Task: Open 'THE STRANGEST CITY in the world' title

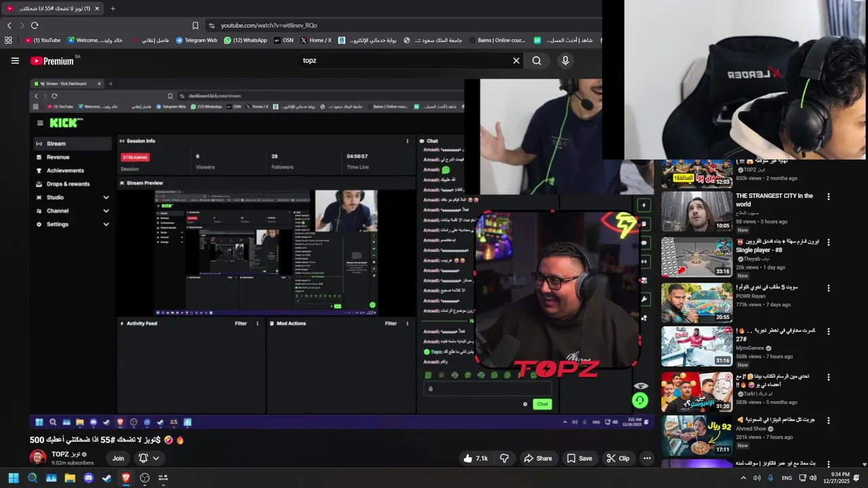Action: 774,200
